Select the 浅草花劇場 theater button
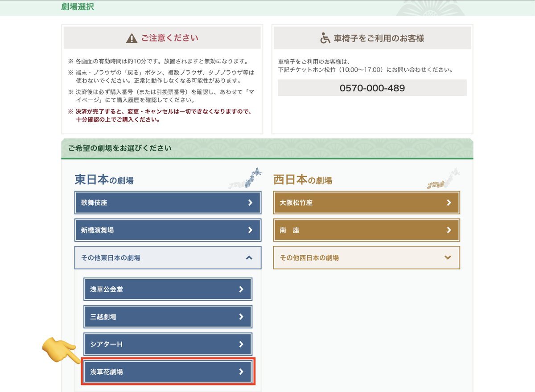Image resolution: width=535 pixels, height=392 pixels. 168,372
